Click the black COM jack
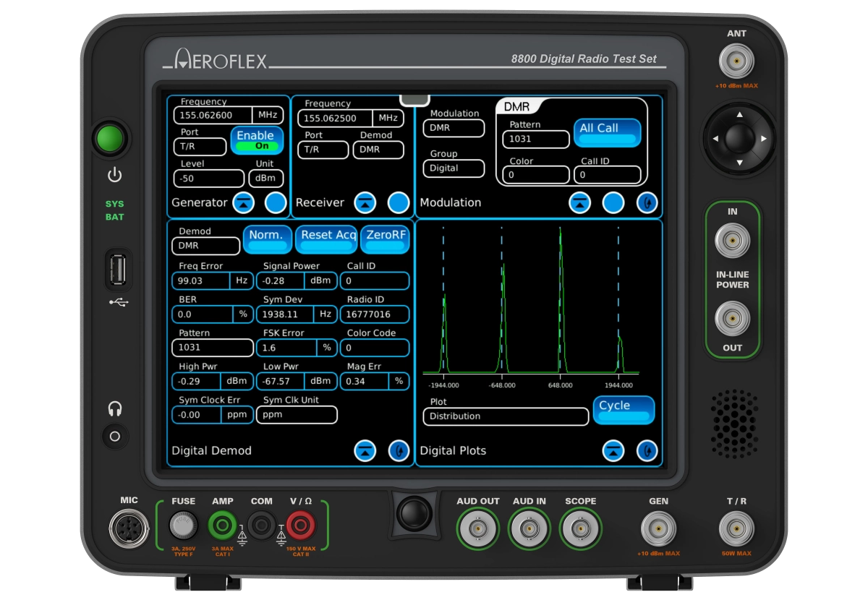Viewport: 868px width, 600px height. 261,525
